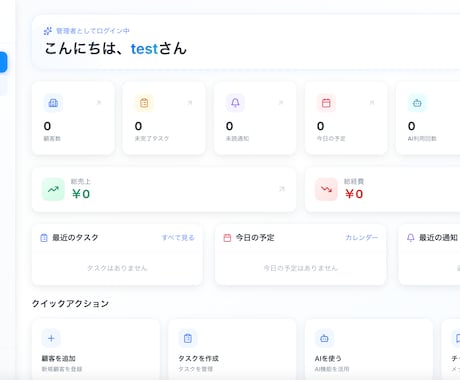Click the ¥0 総経費 value

354,194
